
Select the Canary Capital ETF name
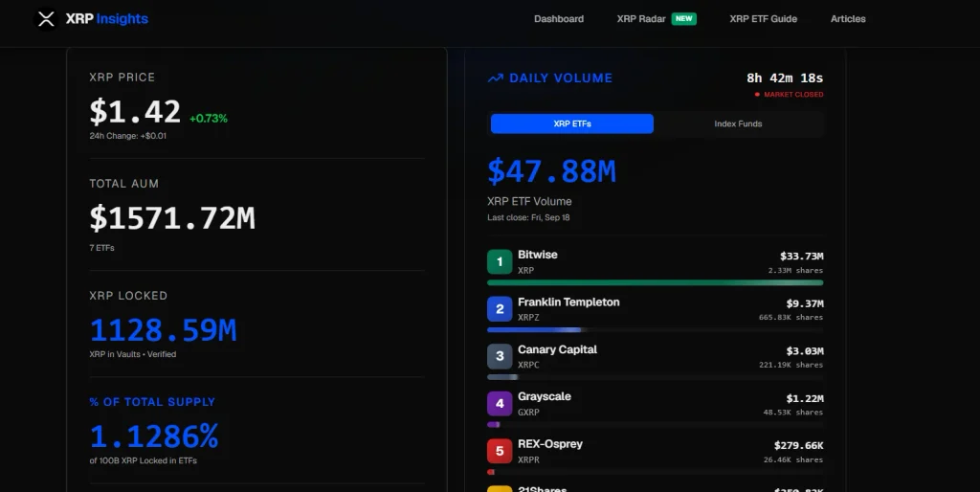tap(558, 349)
